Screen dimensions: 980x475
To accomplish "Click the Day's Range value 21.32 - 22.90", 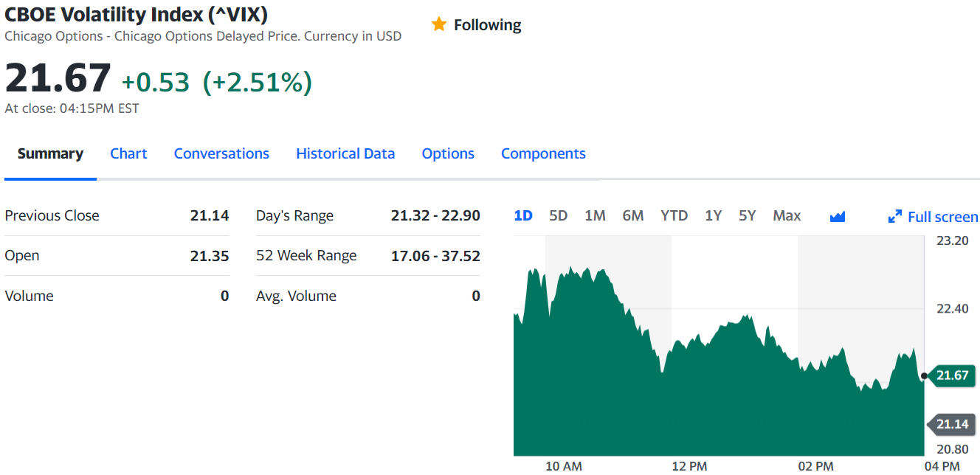I will (x=435, y=215).
